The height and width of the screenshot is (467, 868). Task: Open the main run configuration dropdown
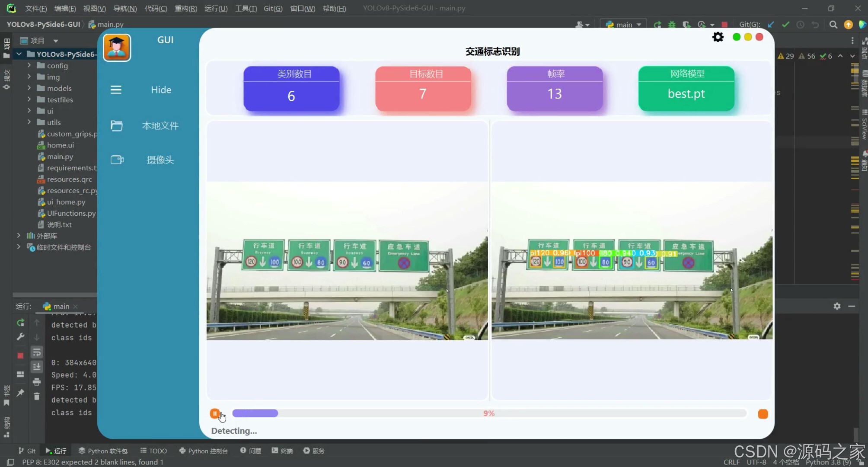(x=623, y=25)
